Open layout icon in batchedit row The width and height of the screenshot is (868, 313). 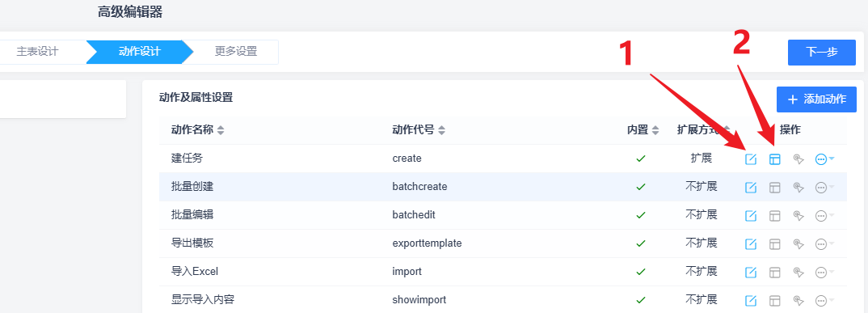(x=774, y=216)
